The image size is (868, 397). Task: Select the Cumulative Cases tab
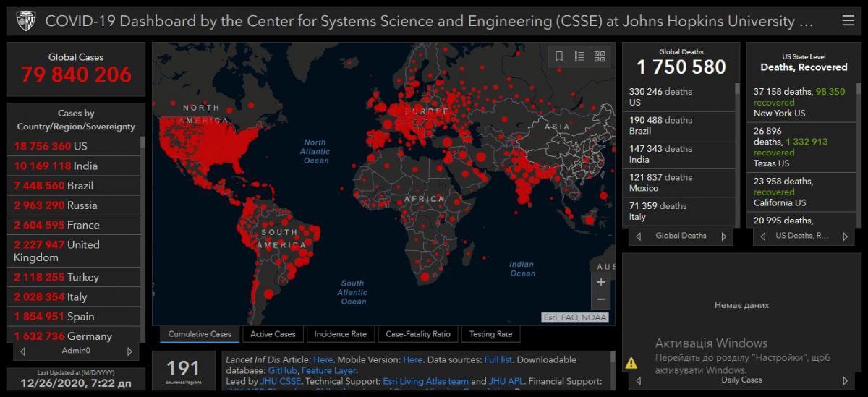[200, 334]
